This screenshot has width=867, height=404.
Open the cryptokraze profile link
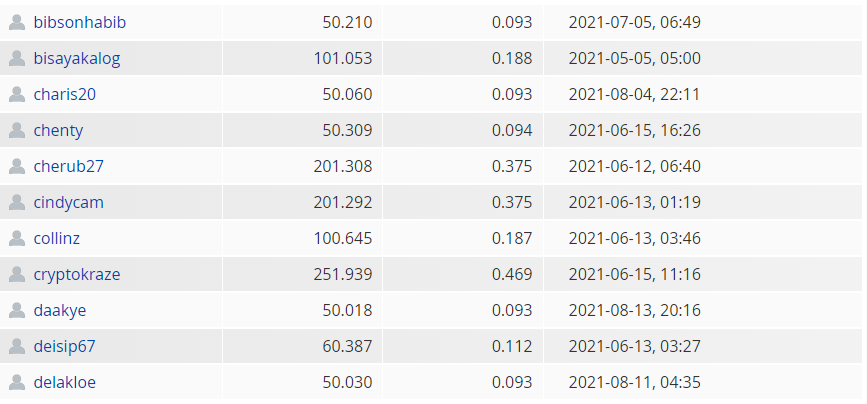coord(77,275)
